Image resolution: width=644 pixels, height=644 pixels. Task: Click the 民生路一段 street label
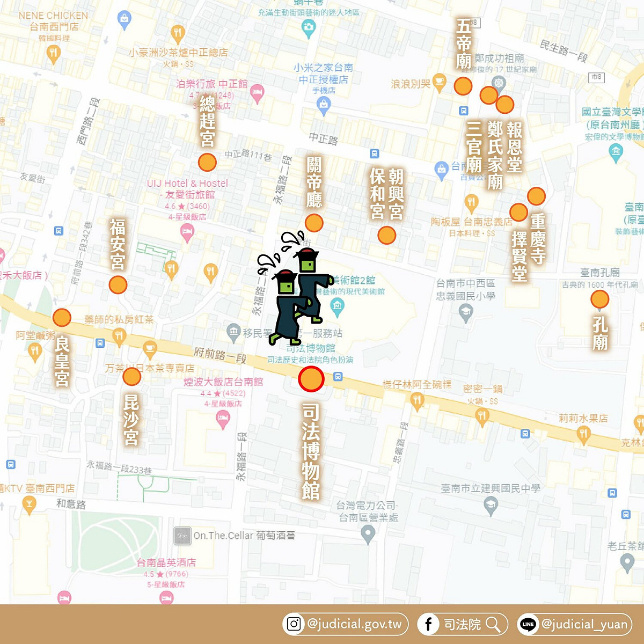563,50
